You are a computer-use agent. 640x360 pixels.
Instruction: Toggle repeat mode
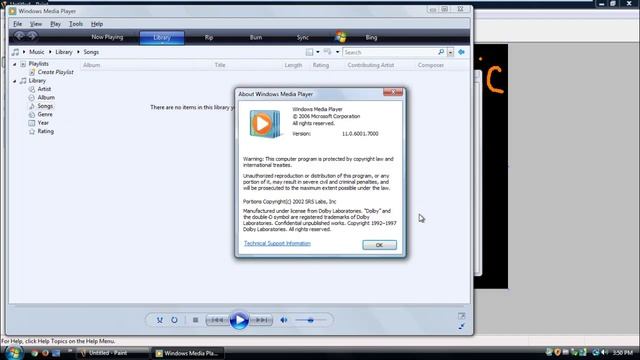pos(174,320)
